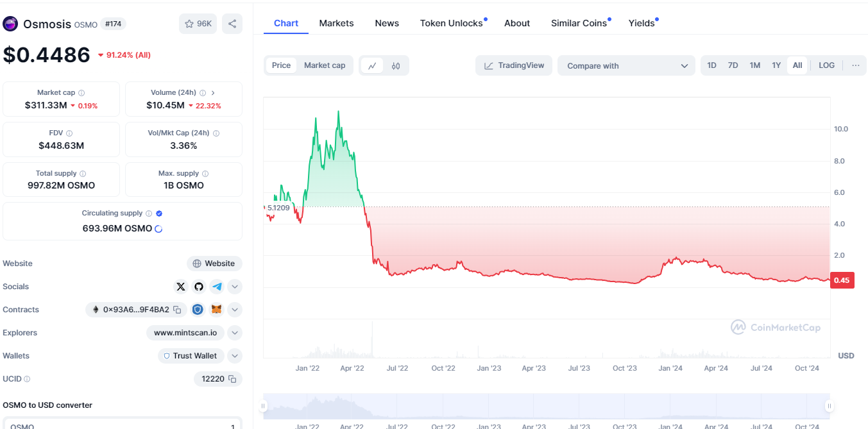
Task: Open the GitHub social icon
Action: (x=199, y=287)
